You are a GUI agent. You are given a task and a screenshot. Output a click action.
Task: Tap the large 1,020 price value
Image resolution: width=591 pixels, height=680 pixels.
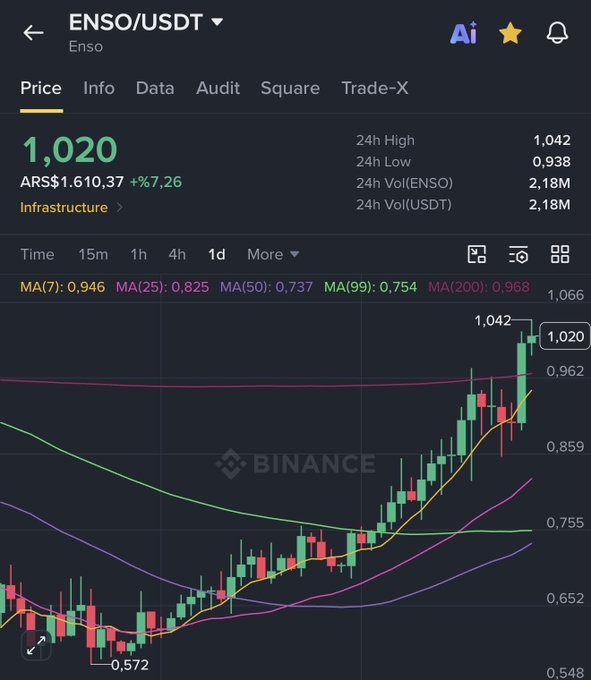pyautogui.click(x=70, y=150)
